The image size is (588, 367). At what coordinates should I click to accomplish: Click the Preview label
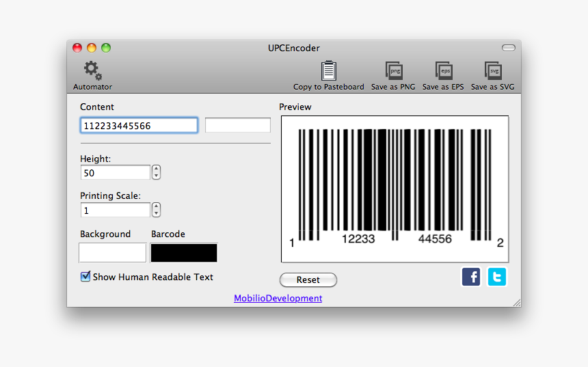(x=295, y=107)
